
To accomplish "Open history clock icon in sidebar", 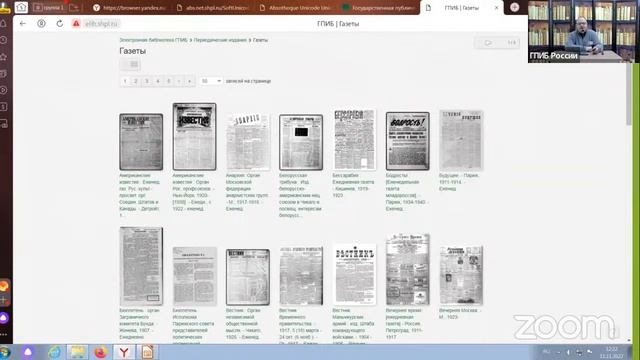I will [4, 40].
